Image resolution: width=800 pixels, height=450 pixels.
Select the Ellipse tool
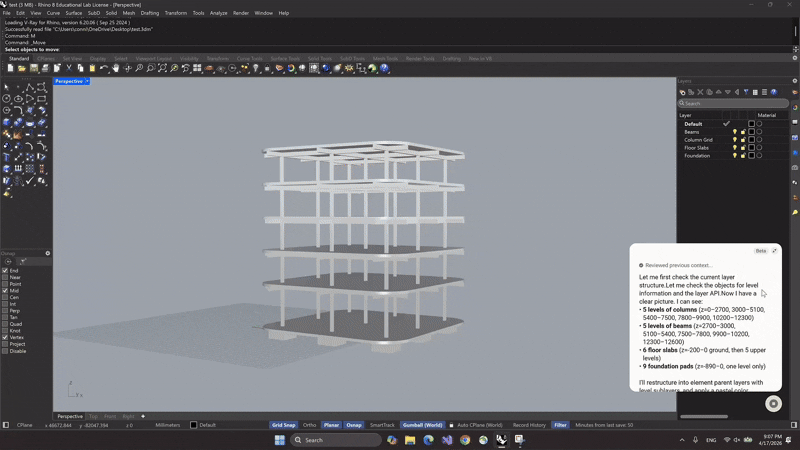coord(18,98)
